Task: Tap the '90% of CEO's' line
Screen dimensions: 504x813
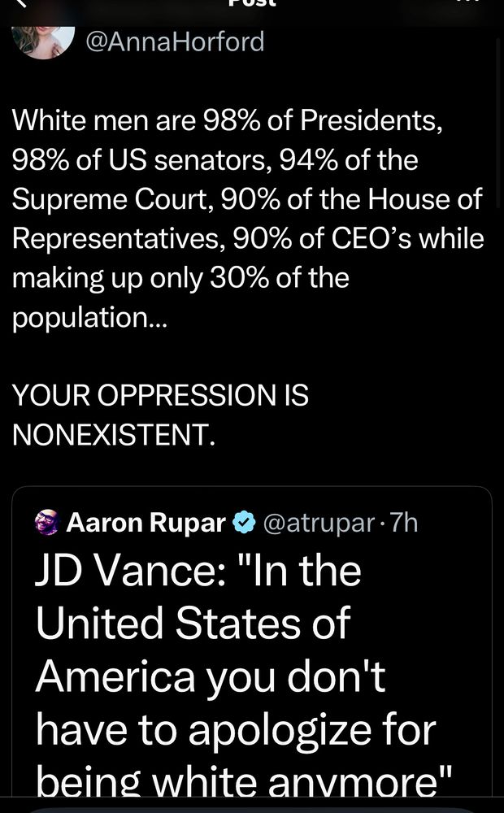Action: point(248,238)
